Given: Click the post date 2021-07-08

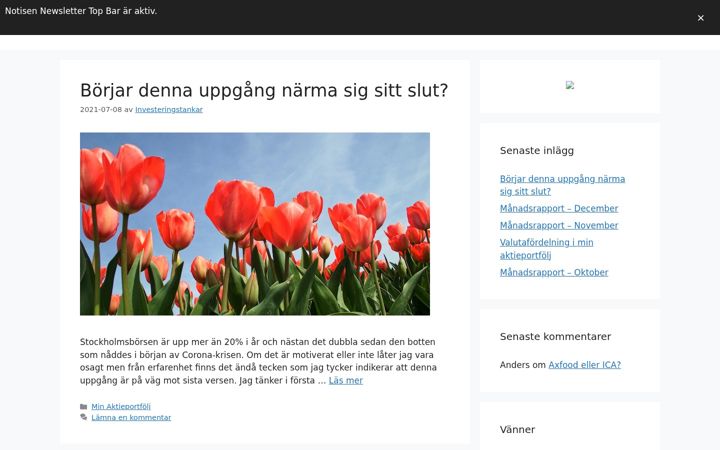Looking at the screenshot, I should (101, 109).
